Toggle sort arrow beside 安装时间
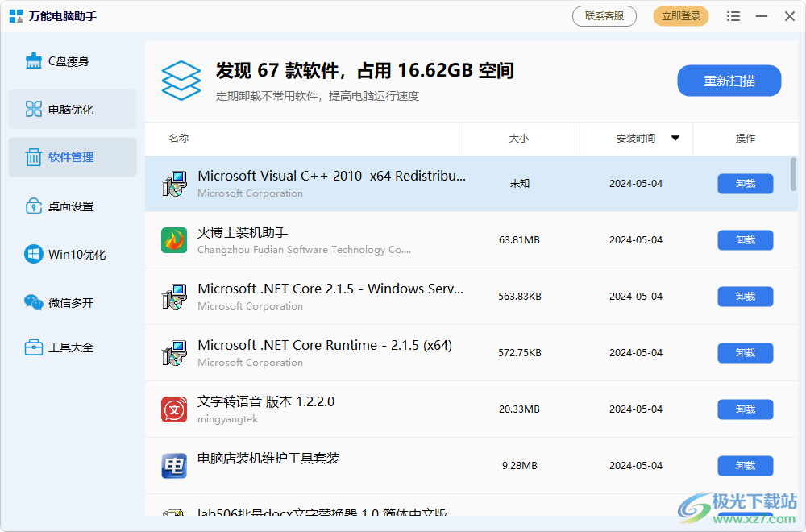The image size is (806, 532). click(675, 139)
